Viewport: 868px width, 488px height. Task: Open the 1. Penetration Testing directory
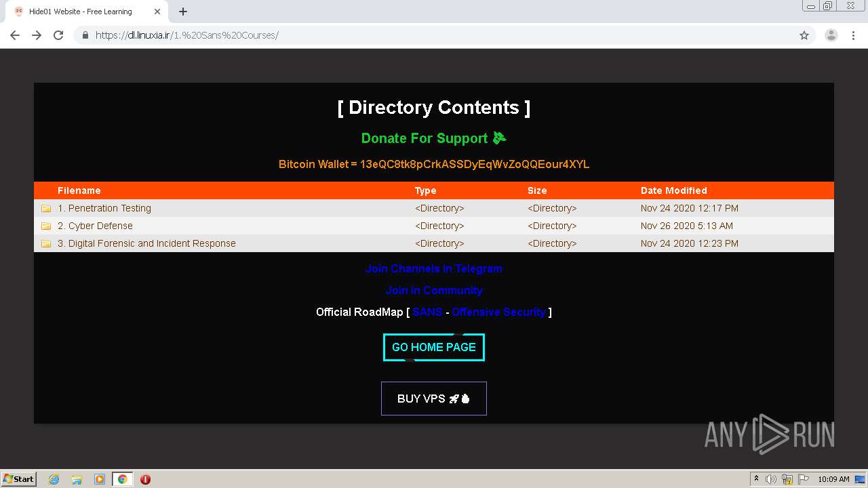tap(104, 208)
